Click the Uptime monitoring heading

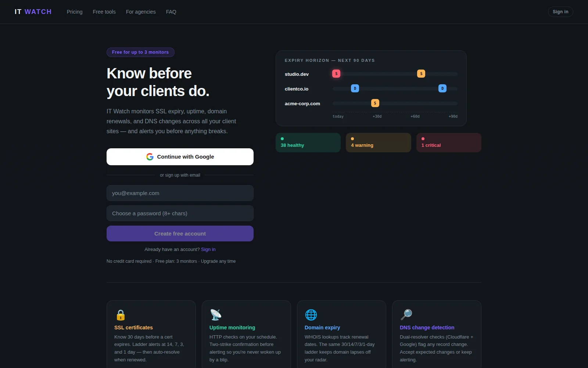(x=232, y=328)
